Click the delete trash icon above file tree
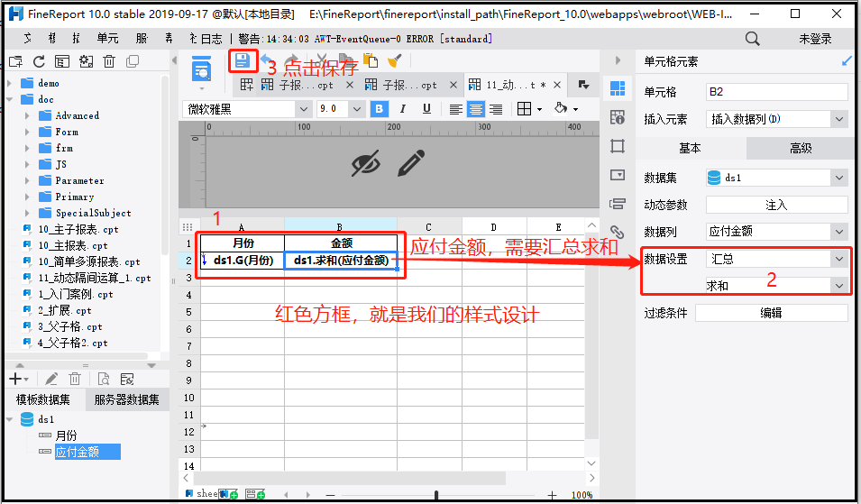 [x=109, y=61]
